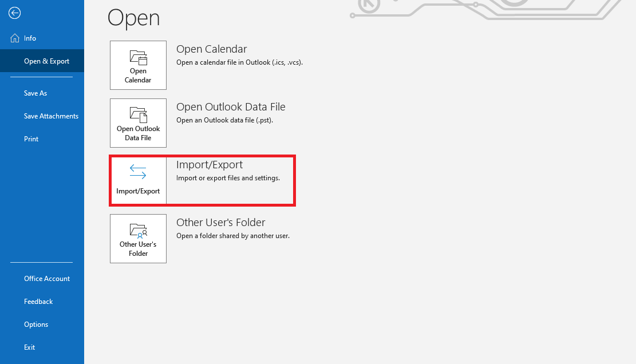Select the highlighted Import/Export option
The height and width of the screenshot is (364, 636).
(x=202, y=180)
